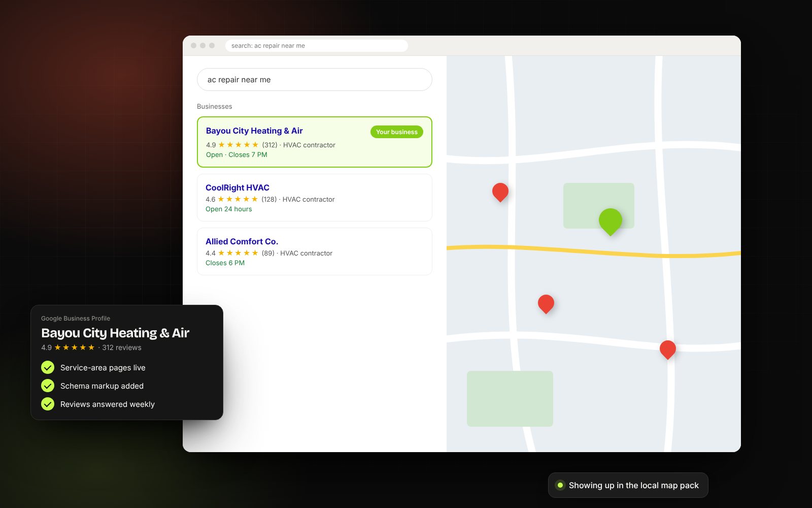Click the red map pin left of the park
Viewport: 812px width, 508px height.
tap(500, 192)
